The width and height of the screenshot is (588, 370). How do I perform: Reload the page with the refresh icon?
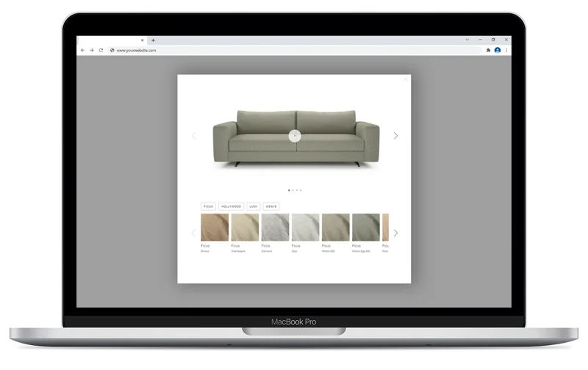[x=101, y=50]
